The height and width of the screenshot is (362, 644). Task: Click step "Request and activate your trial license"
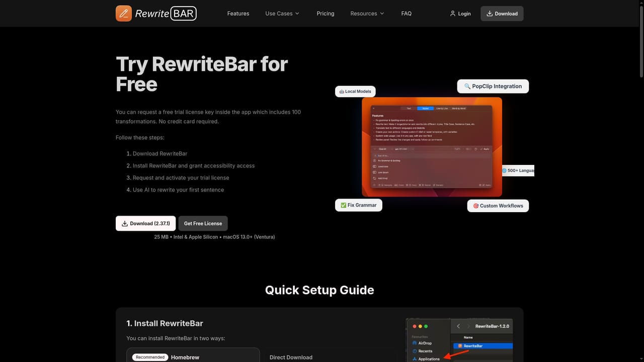coord(181,177)
